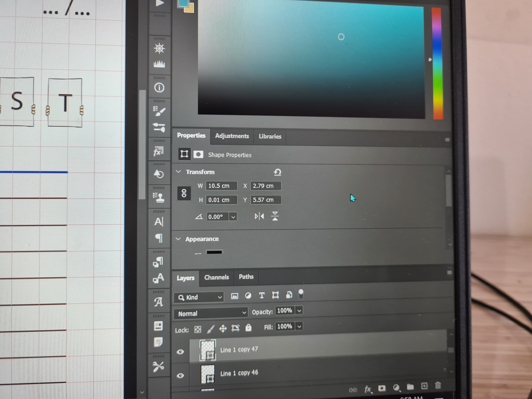The width and height of the screenshot is (532, 399).
Task: Hide the Line 1 copy 47 layer
Action: click(x=180, y=352)
